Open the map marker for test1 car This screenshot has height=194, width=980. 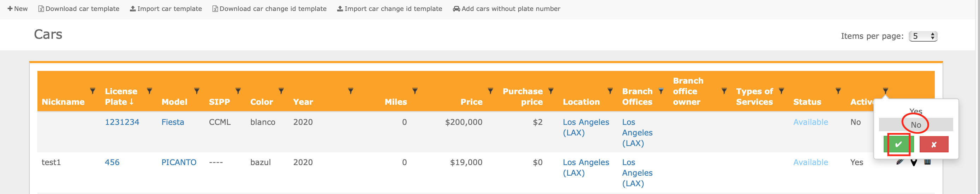pos(914,163)
